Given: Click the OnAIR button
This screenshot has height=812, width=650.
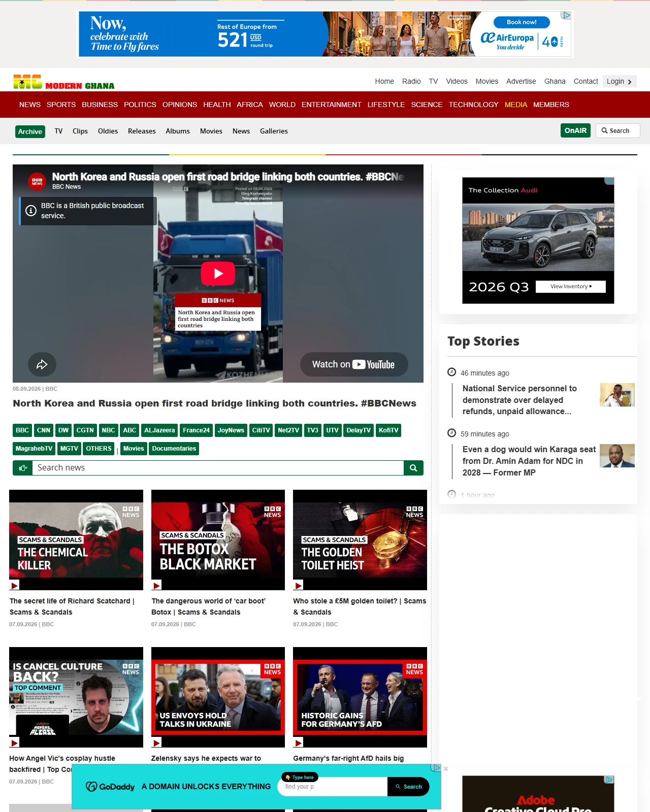Looking at the screenshot, I should (x=575, y=130).
